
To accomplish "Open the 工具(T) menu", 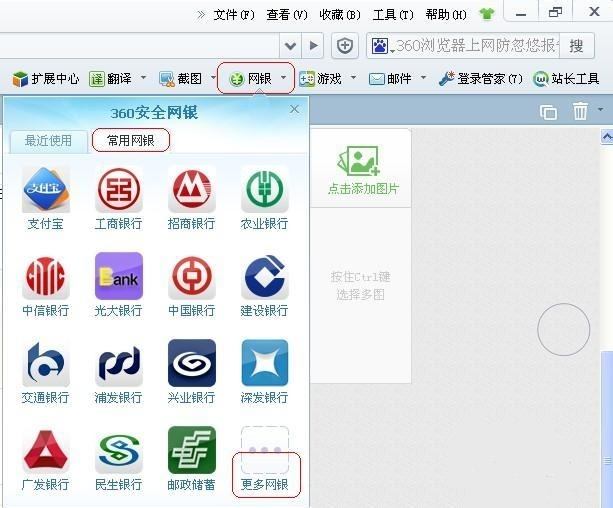I will [x=393, y=15].
